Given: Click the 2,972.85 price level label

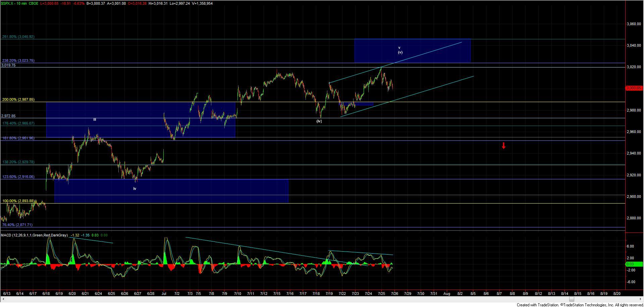Looking at the screenshot, I should [x=8, y=116].
